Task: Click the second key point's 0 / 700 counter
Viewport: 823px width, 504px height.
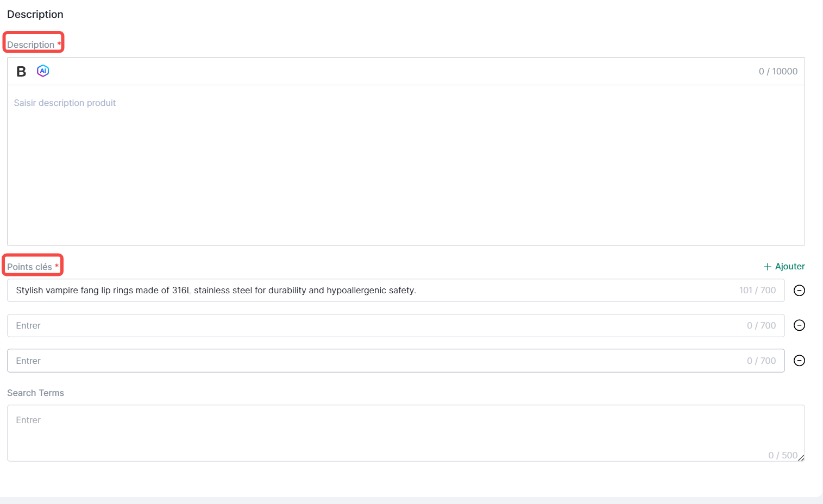Action: coord(761,326)
